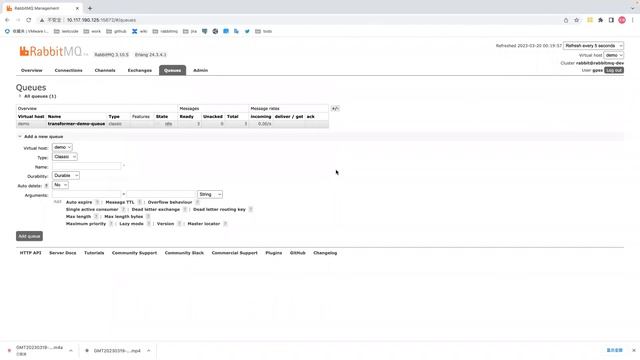
Task: Open the extensions puzzle icon
Action: coord(600,20)
